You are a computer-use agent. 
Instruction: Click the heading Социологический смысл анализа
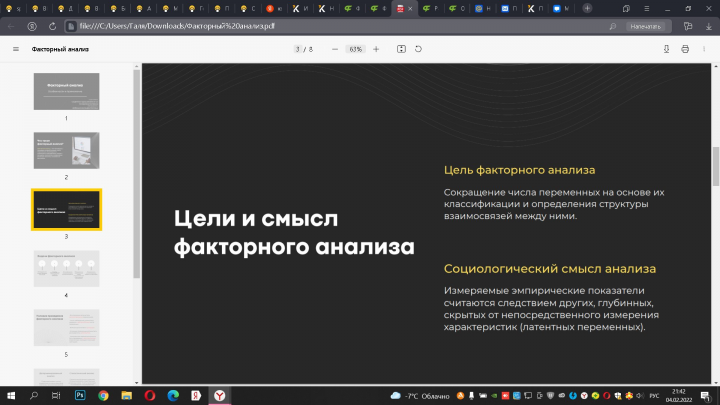[550, 269]
